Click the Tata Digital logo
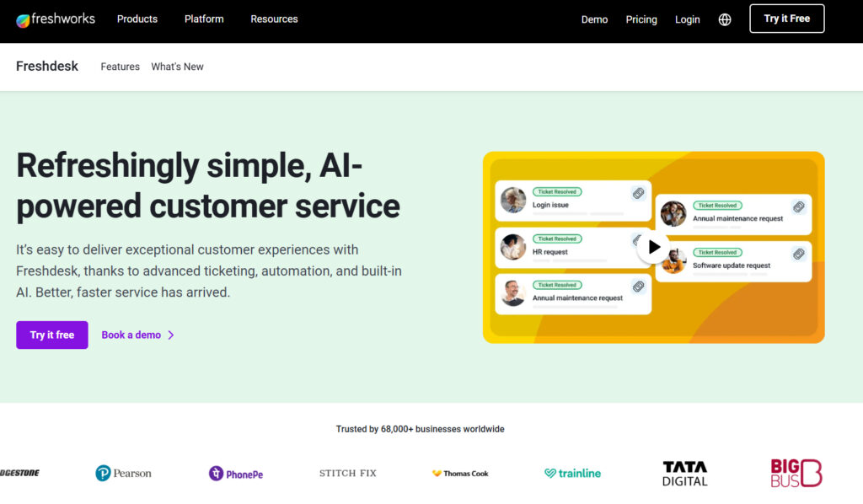Image resolution: width=863 pixels, height=504 pixels. click(x=685, y=473)
